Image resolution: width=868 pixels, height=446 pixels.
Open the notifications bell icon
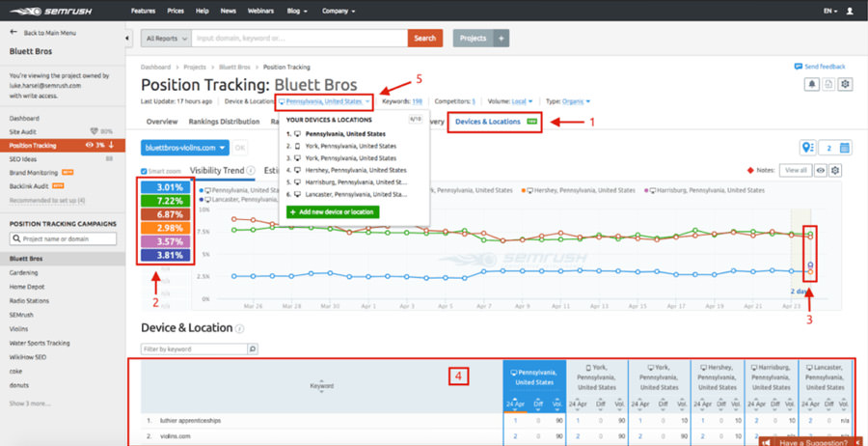811,84
